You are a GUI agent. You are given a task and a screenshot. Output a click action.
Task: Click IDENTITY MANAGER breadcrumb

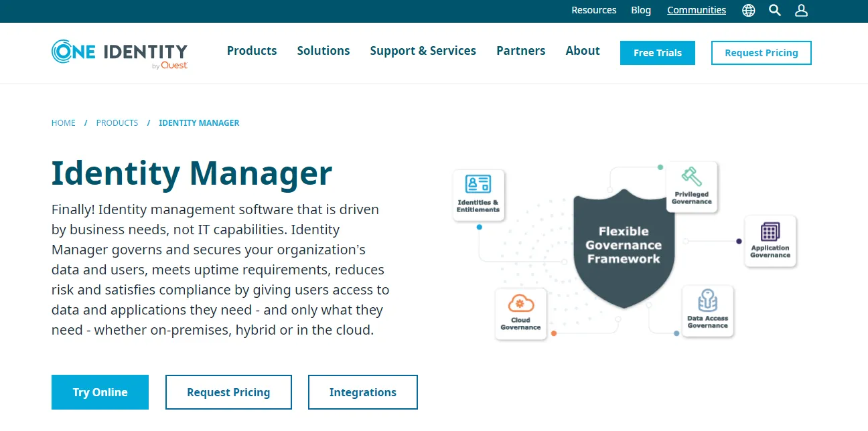(x=199, y=123)
